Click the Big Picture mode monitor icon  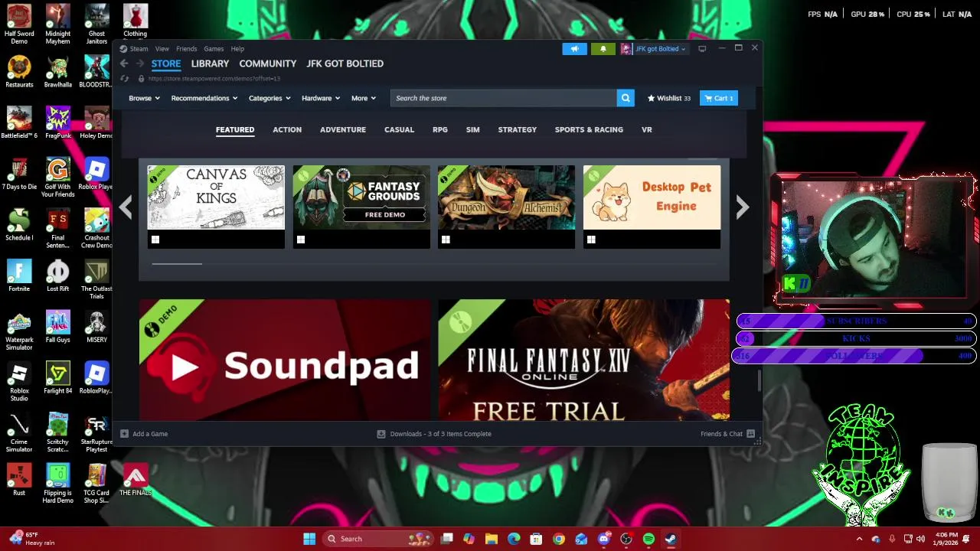click(702, 49)
